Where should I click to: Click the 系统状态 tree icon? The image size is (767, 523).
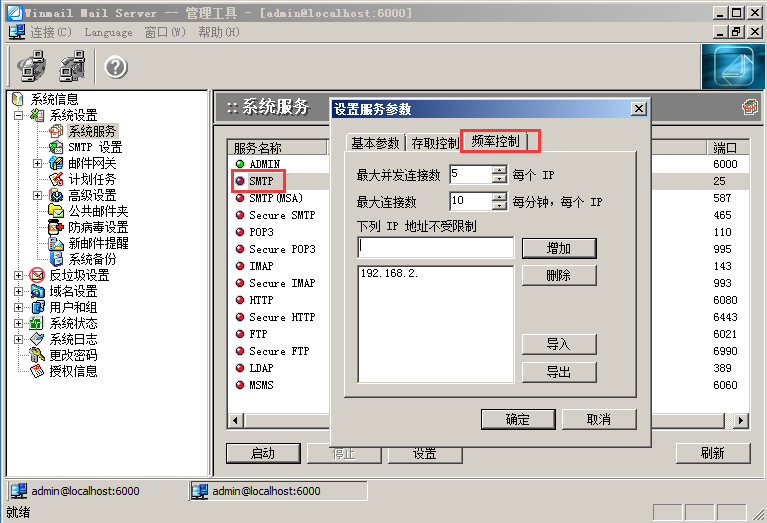(x=37, y=323)
